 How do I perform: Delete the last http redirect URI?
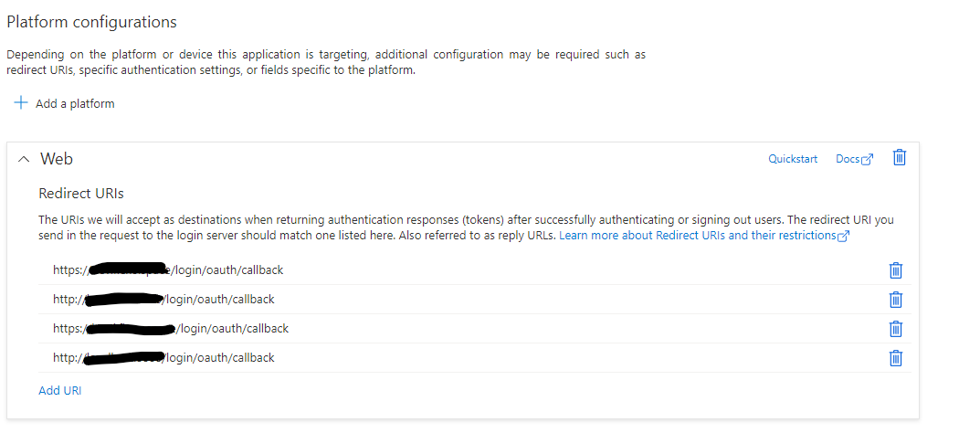pos(896,358)
